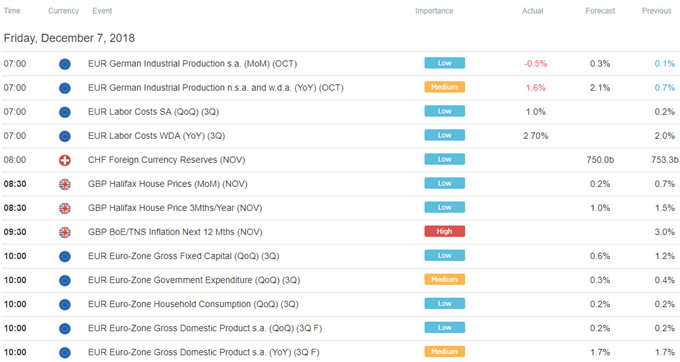Viewport: 680px width, 362px height.
Task: Click Low badge for Halifax House Prices MoM
Action: pyautogui.click(x=445, y=183)
